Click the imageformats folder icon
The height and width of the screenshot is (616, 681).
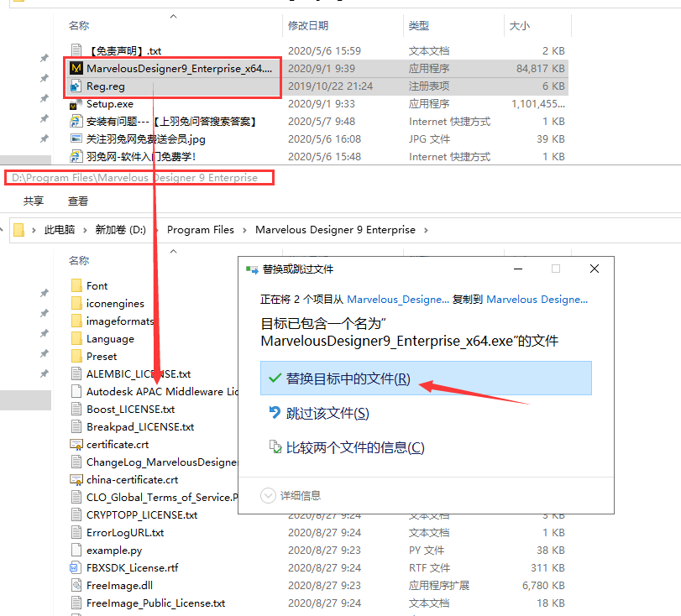76,321
